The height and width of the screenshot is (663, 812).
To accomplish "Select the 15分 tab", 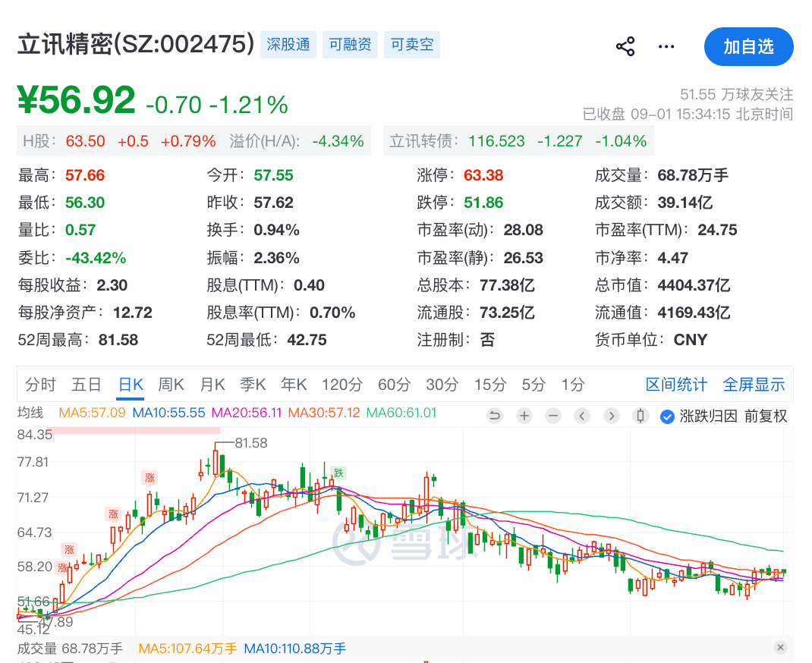I will point(490,385).
